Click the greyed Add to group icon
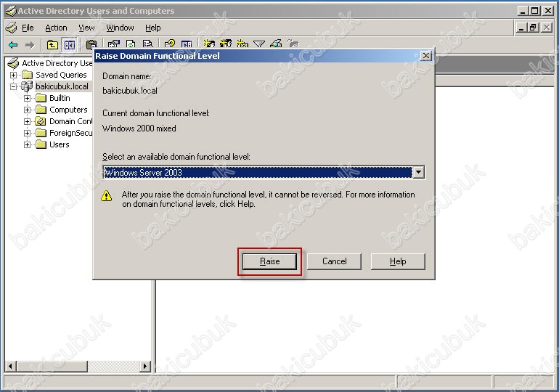This screenshot has width=559, height=392. tap(293, 44)
